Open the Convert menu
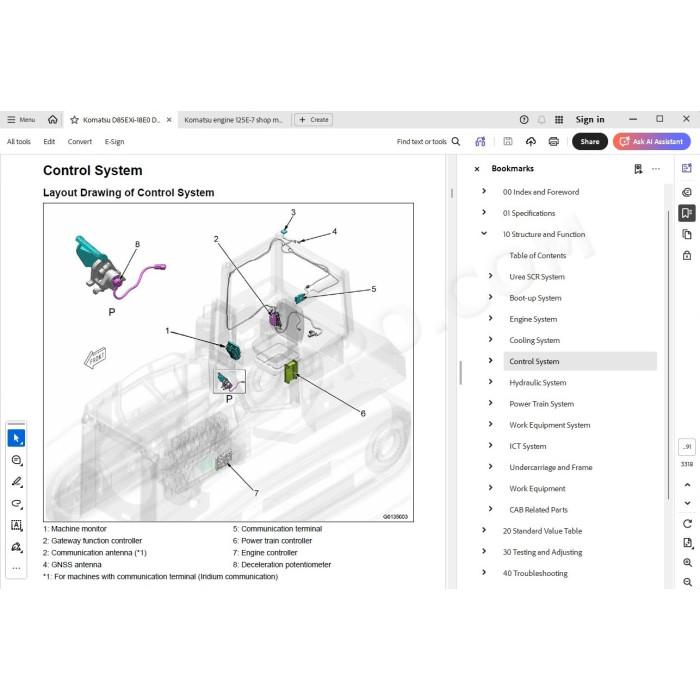Viewport: 700px width, 700px height. [79, 142]
